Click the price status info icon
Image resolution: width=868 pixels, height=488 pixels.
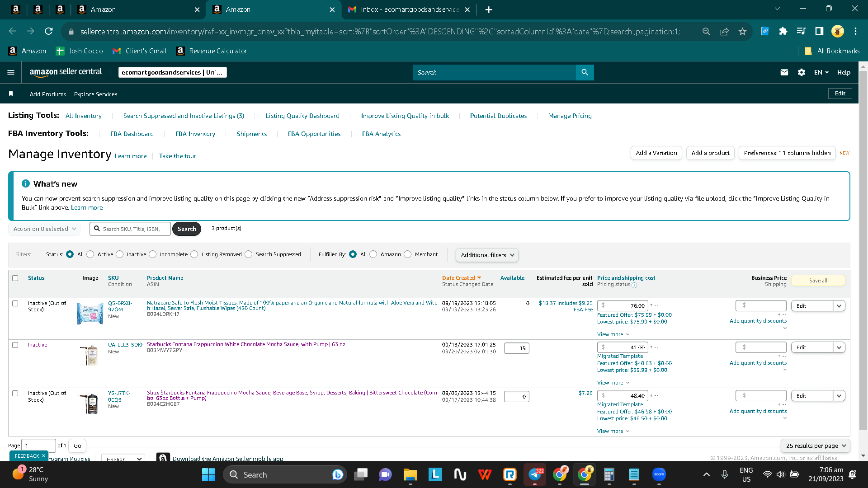click(634, 285)
